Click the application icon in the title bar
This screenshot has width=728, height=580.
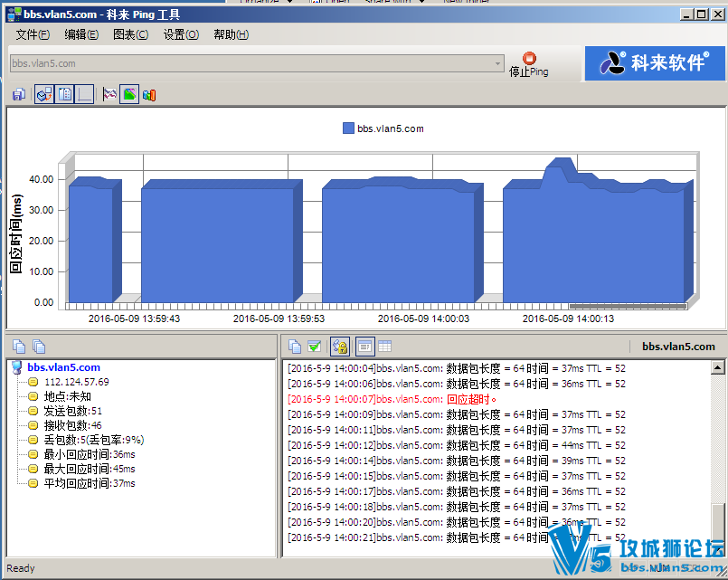tap(14, 14)
